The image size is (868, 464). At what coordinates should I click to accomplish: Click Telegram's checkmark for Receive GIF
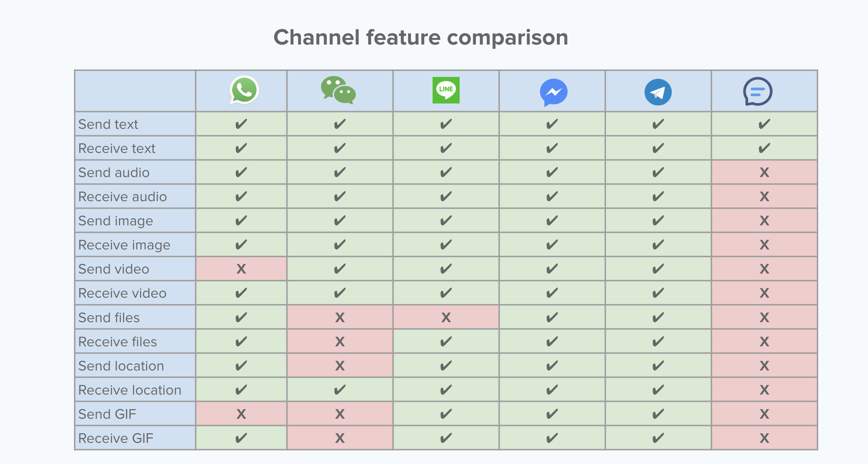[x=658, y=438]
